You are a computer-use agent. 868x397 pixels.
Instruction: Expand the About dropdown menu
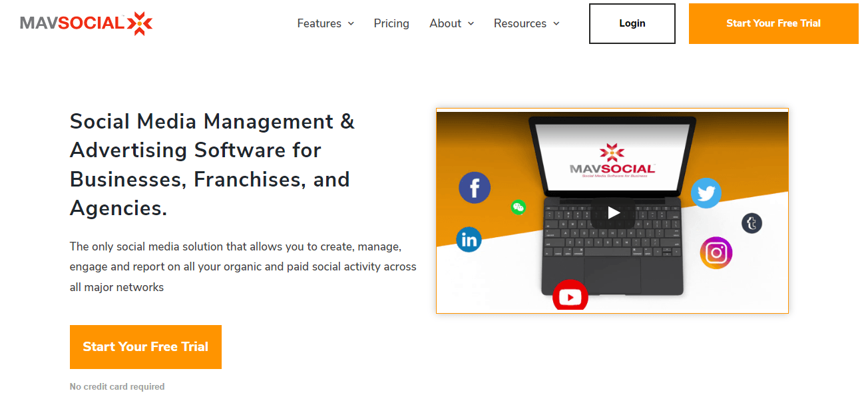point(452,23)
